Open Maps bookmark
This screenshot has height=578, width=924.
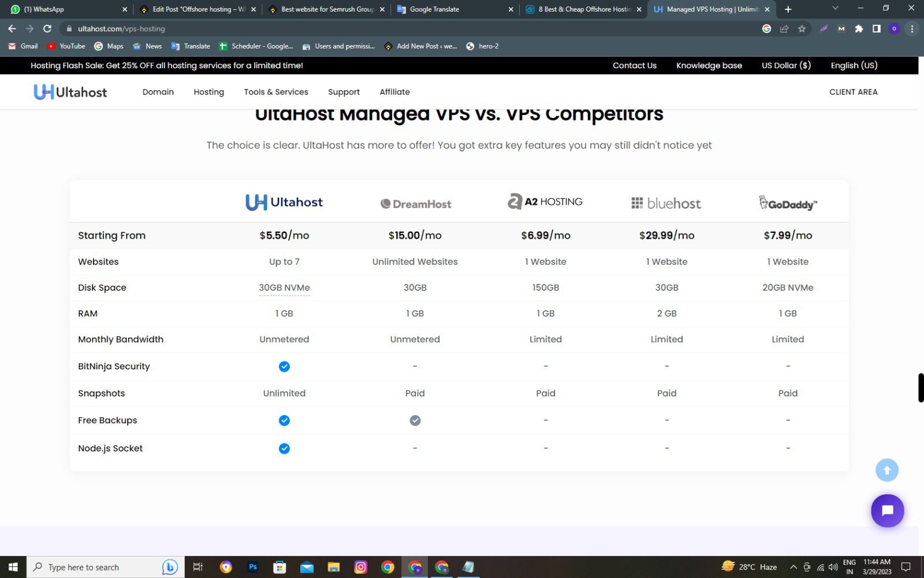[x=109, y=46]
